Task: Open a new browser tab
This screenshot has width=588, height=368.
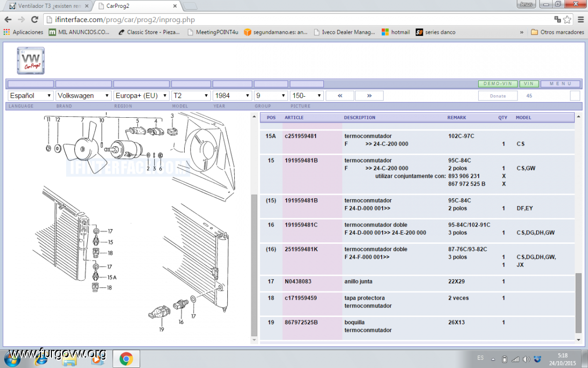Action: (x=190, y=6)
